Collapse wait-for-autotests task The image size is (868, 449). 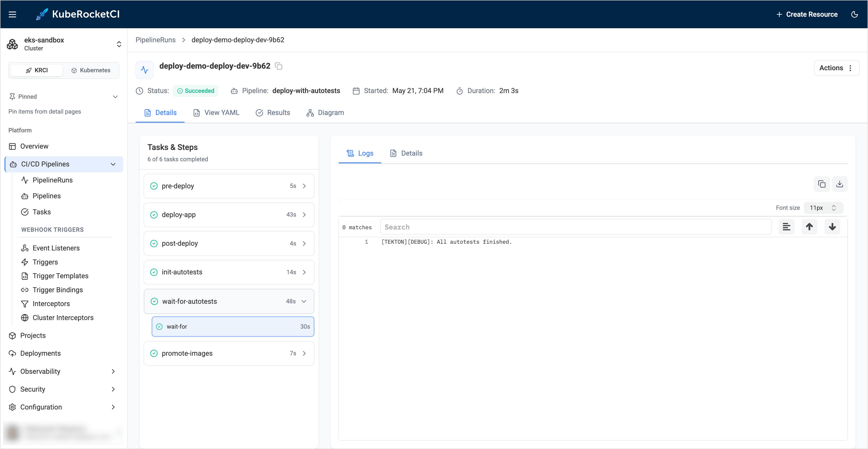pos(229,301)
